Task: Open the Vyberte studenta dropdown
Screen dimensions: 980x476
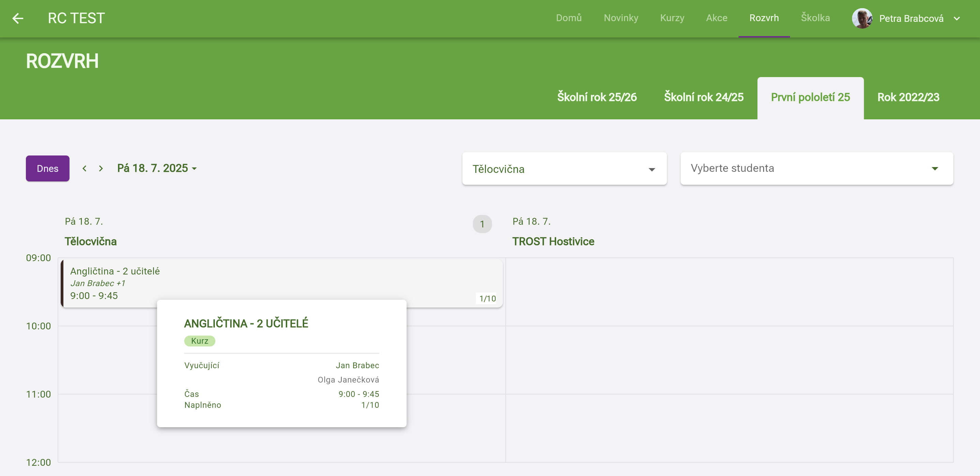Action: pyautogui.click(x=816, y=168)
